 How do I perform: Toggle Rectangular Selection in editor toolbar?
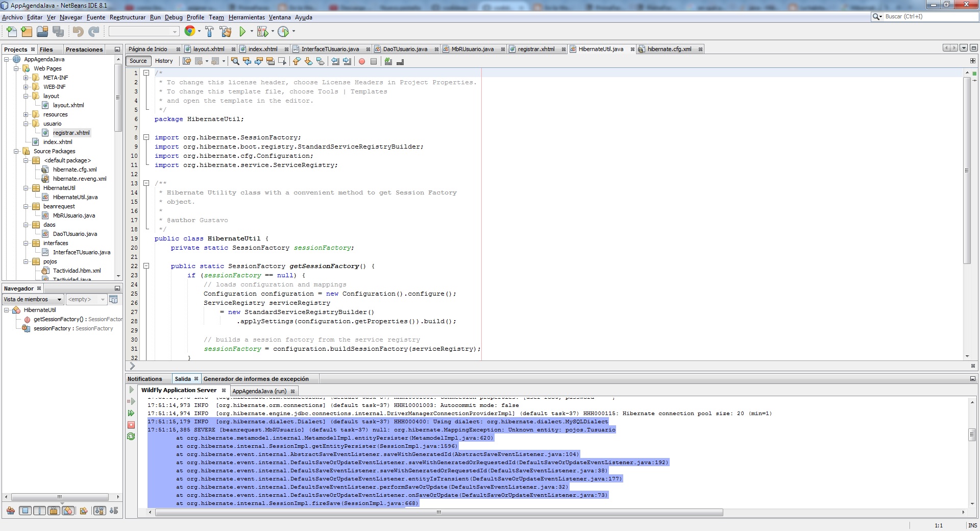(x=282, y=61)
